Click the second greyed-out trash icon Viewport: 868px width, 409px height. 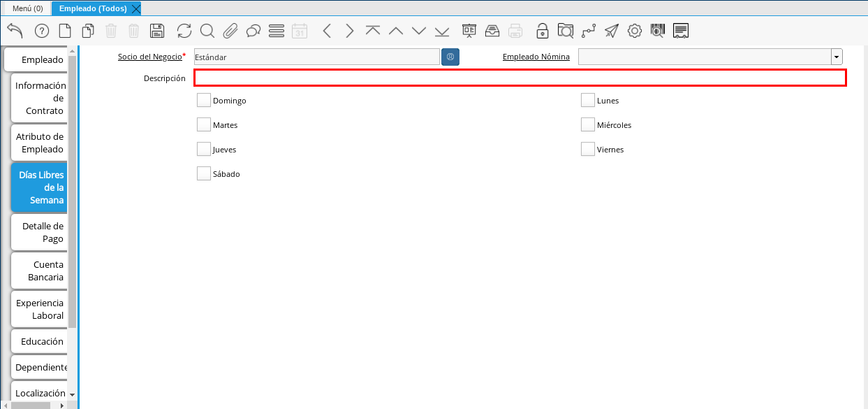(134, 31)
